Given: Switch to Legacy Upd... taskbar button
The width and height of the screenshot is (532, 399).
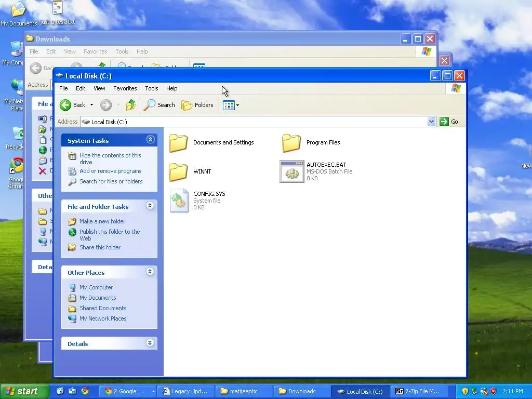Looking at the screenshot, I should click(187, 391).
